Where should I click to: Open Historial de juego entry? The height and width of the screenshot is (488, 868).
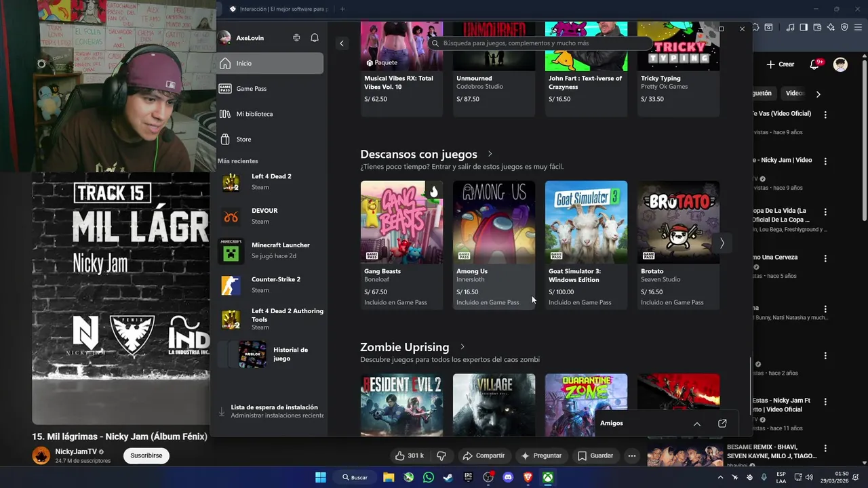[270, 354]
